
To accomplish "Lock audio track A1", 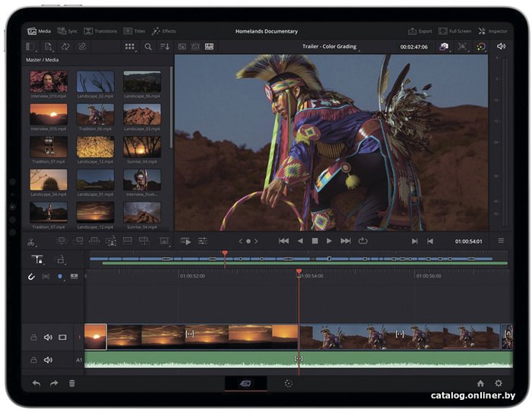I will tap(33, 360).
